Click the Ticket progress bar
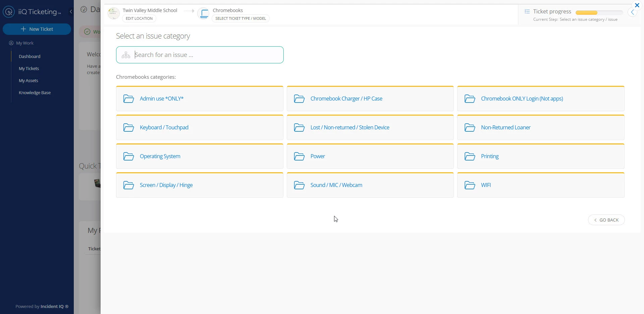 coord(599,13)
